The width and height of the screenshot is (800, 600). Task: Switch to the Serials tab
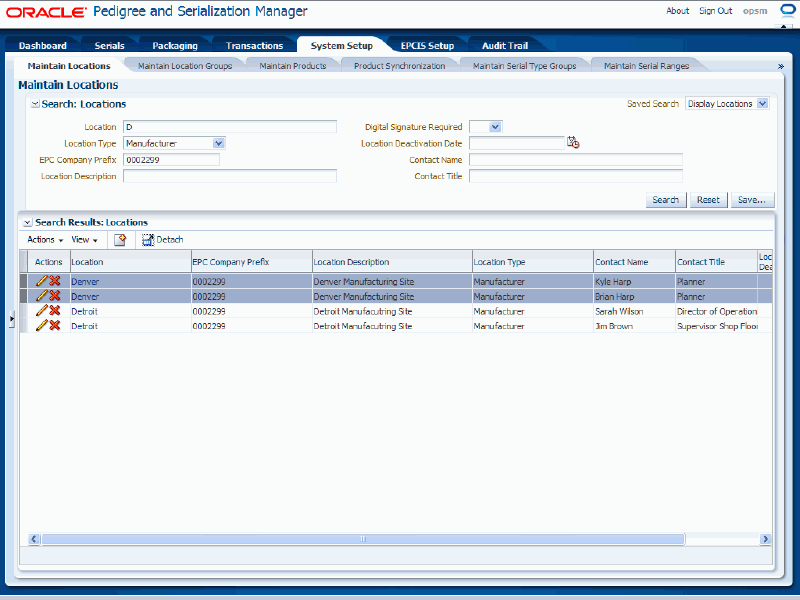point(109,45)
